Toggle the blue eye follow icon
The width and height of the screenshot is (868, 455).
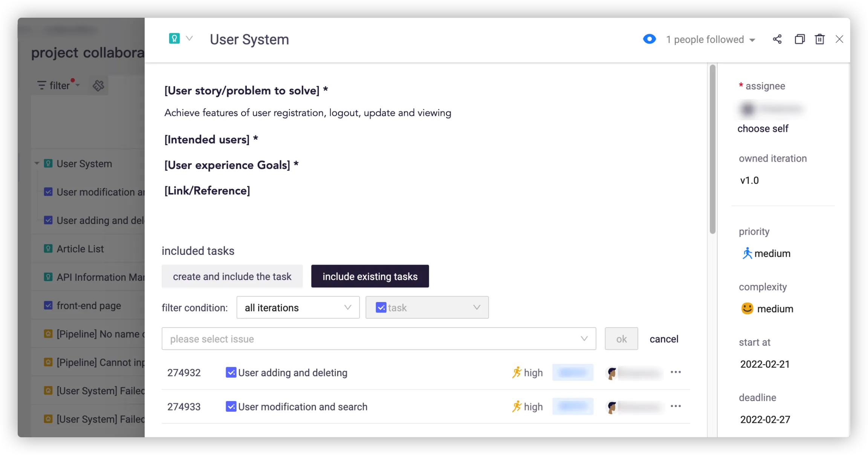pyautogui.click(x=649, y=39)
